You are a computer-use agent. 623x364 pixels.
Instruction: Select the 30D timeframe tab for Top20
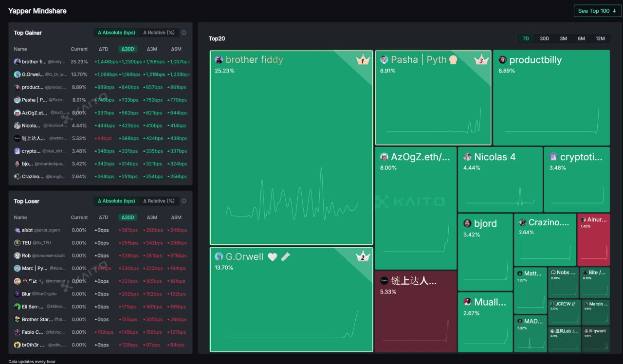click(544, 38)
